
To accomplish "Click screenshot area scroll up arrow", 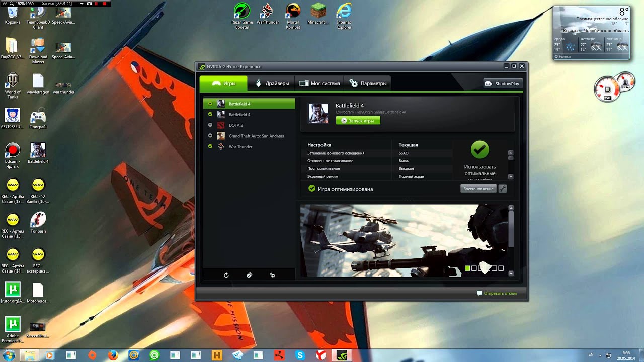I will click(511, 208).
